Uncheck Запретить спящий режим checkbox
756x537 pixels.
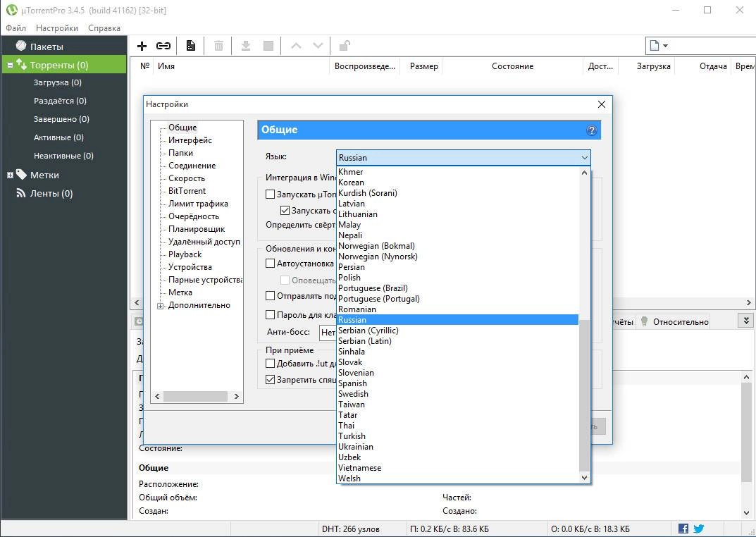(269, 379)
